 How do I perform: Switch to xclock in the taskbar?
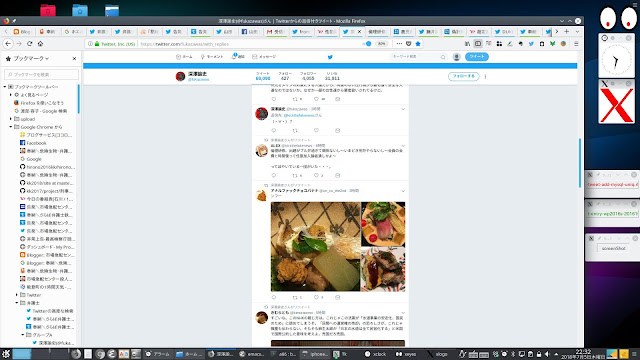click(x=376, y=354)
